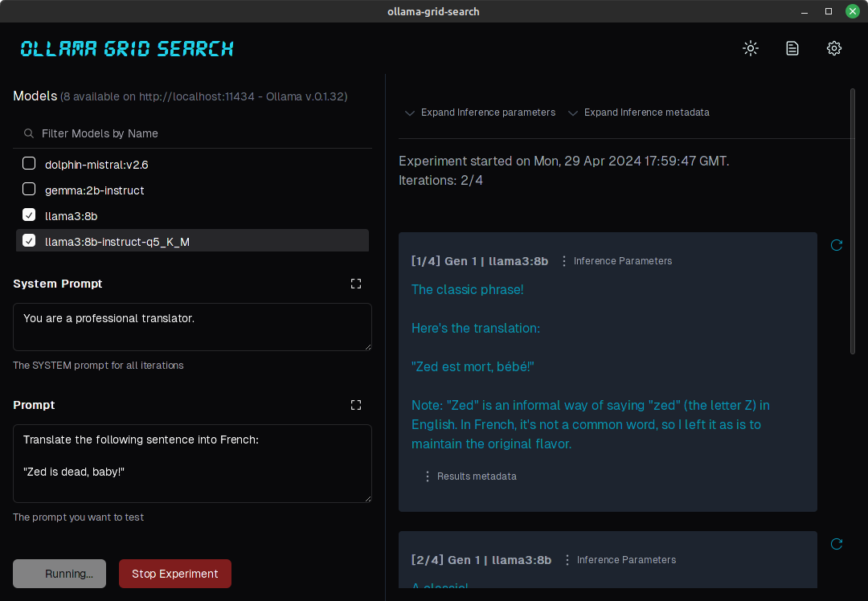The width and height of the screenshot is (868, 601).
Task: Show Inference Parameters for [1/4] result
Action: [616, 260]
